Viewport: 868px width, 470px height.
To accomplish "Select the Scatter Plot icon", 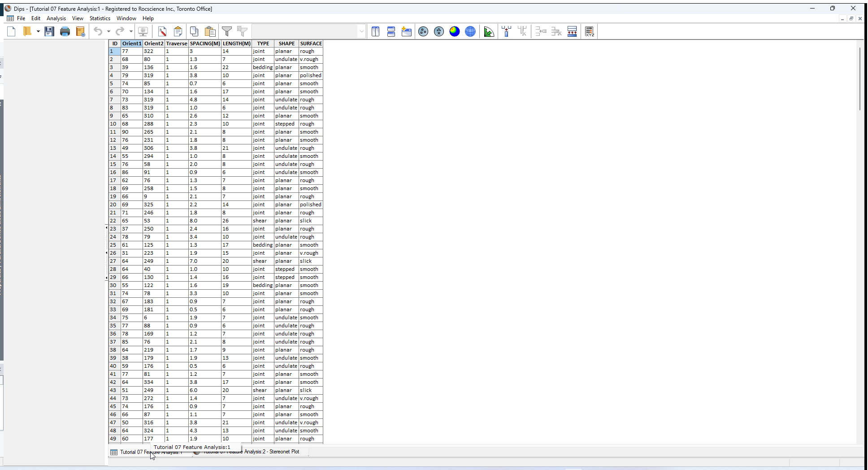I will [439, 31].
